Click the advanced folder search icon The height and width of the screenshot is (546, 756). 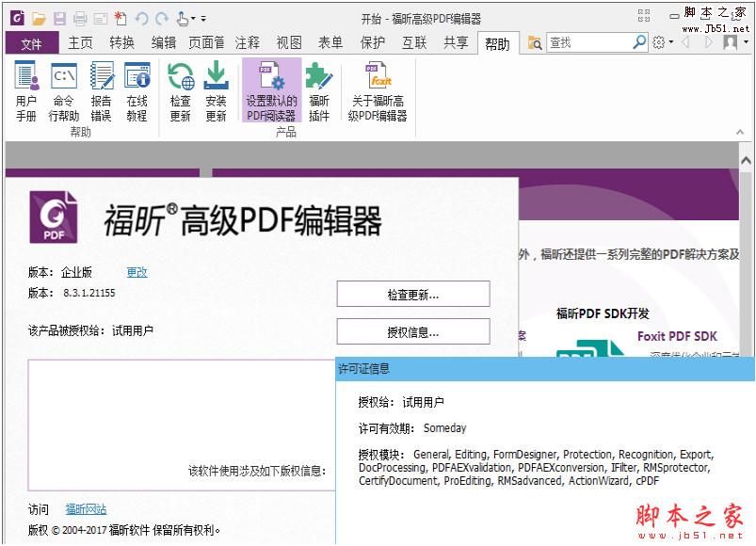[534, 43]
